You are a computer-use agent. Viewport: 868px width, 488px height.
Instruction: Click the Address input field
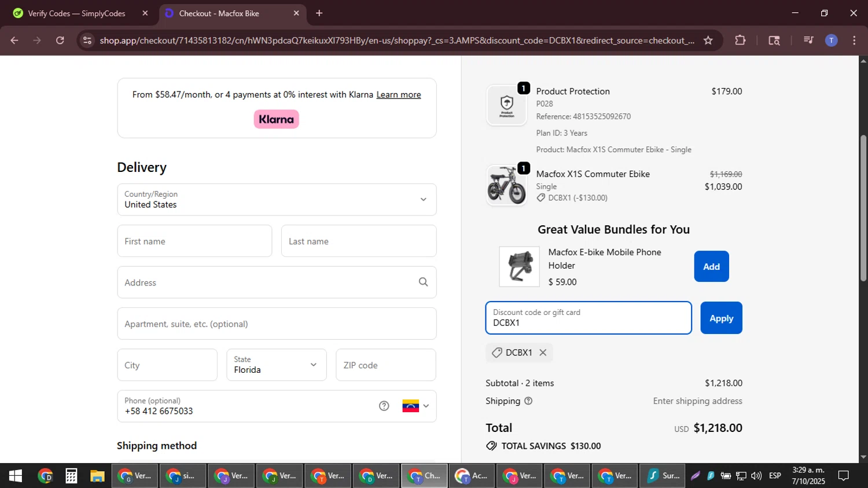pyautogui.click(x=277, y=282)
